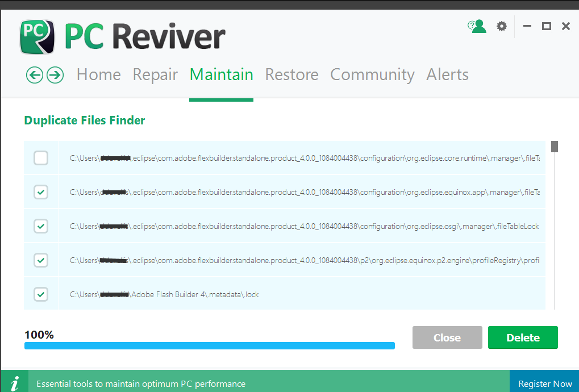579x392 pixels.
Task: Click the Essential tools to maintain status text
Action: click(141, 384)
